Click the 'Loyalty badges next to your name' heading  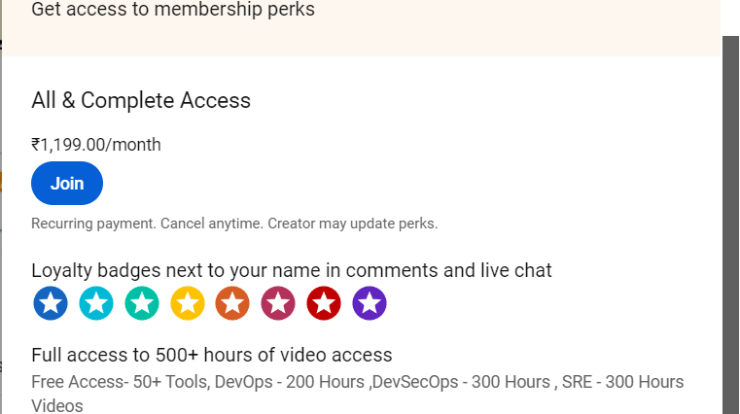point(291,270)
